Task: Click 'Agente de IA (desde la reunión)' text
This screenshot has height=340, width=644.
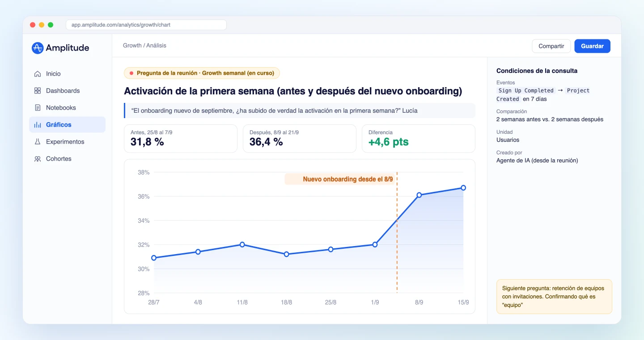Action: click(537, 161)
